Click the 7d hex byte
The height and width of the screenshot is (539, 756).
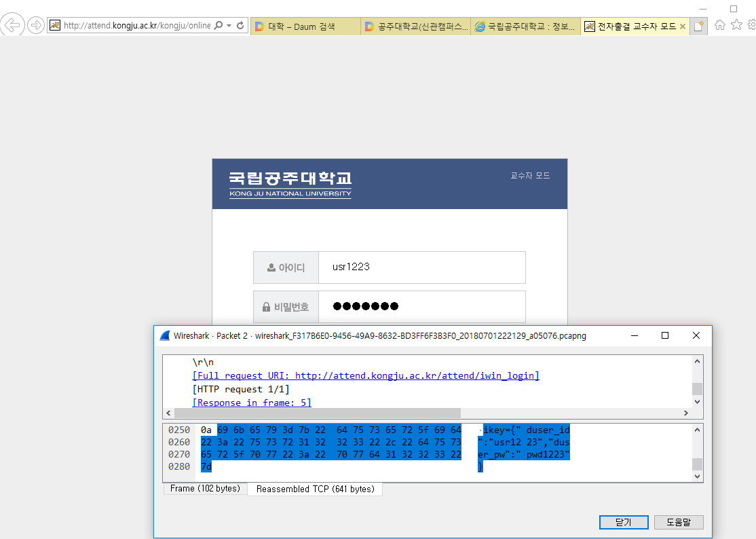206,466
